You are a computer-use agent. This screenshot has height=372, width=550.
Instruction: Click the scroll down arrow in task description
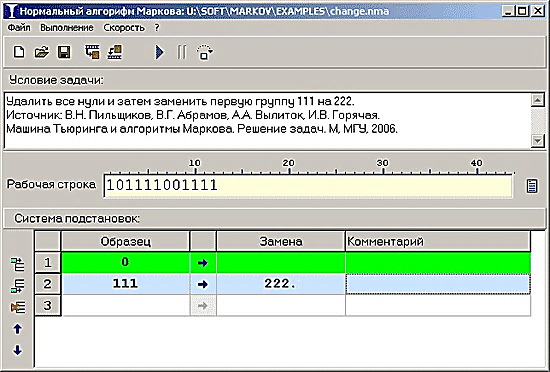click(x=537, y=141)
